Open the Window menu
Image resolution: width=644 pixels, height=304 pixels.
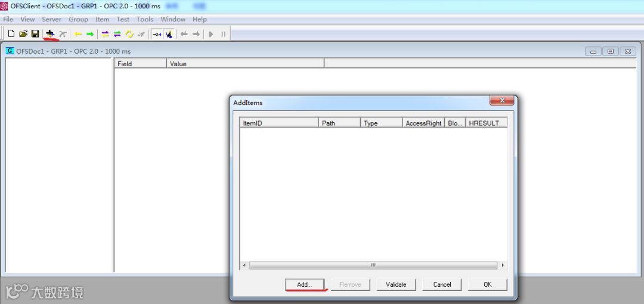click(173, 19)
